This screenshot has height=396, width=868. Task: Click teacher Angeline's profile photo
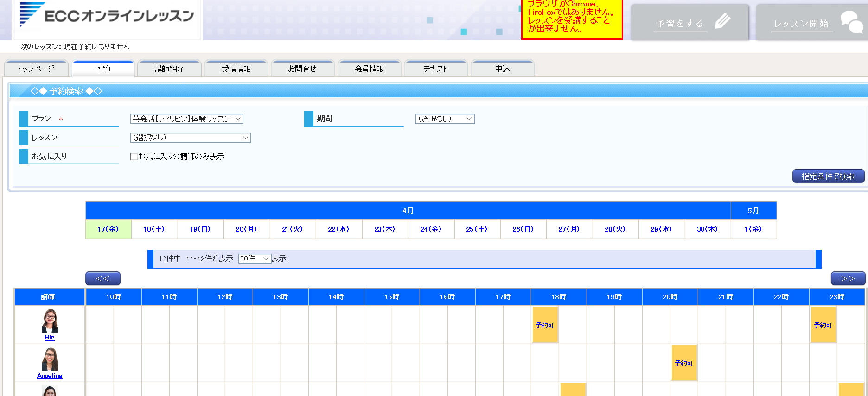coord(50,359)
